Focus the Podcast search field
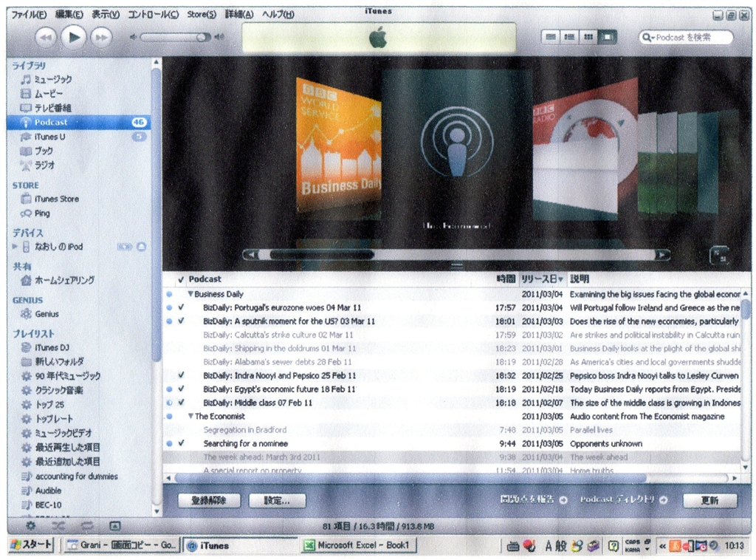This screenshot has width=756, height=560. tap(686, 37)
